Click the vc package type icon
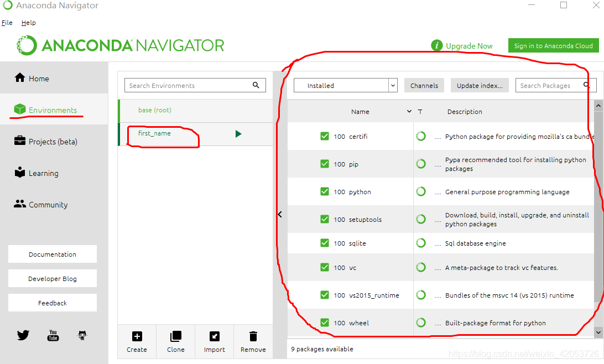Screen dimensions: 604x364 (421, 267)
